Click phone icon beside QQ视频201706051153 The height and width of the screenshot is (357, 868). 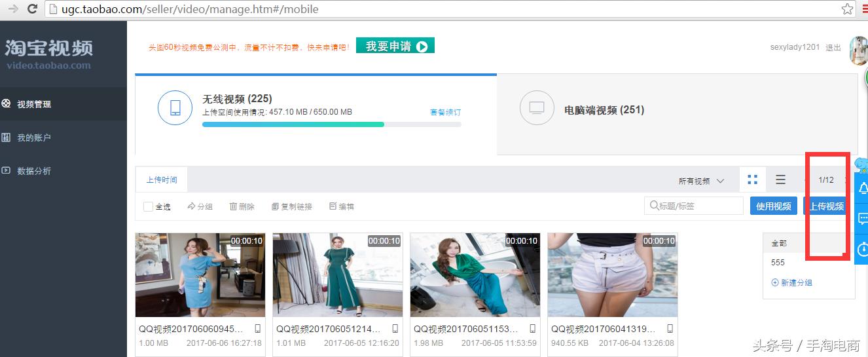[532, 329]
